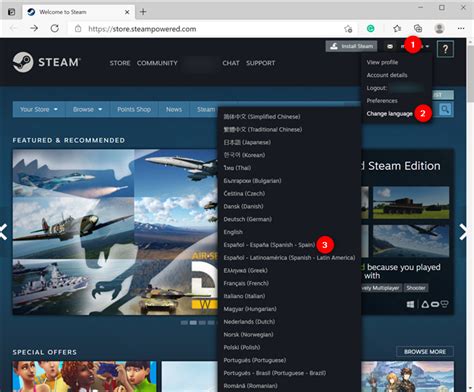
Task: Open the News tab
Action: [174, 109]
